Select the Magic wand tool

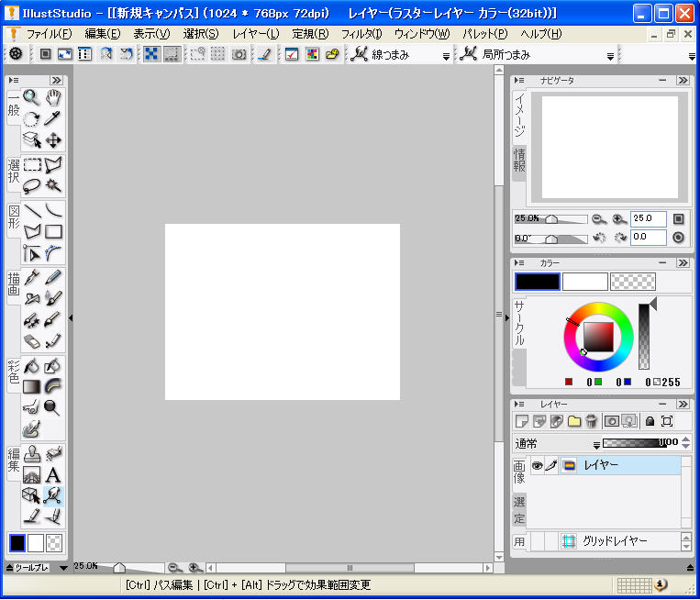click(53, 185)
